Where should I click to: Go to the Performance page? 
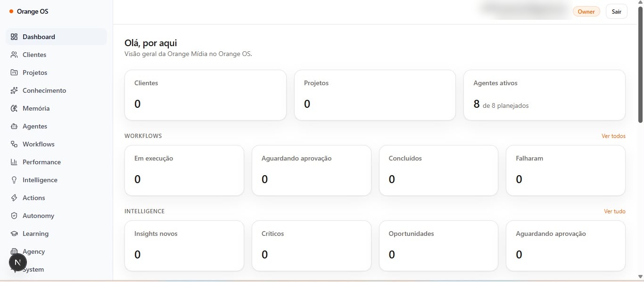(56, 162)
